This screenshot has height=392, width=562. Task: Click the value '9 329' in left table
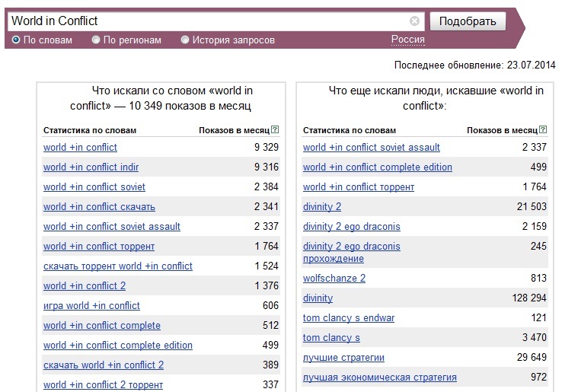point(267,147)
